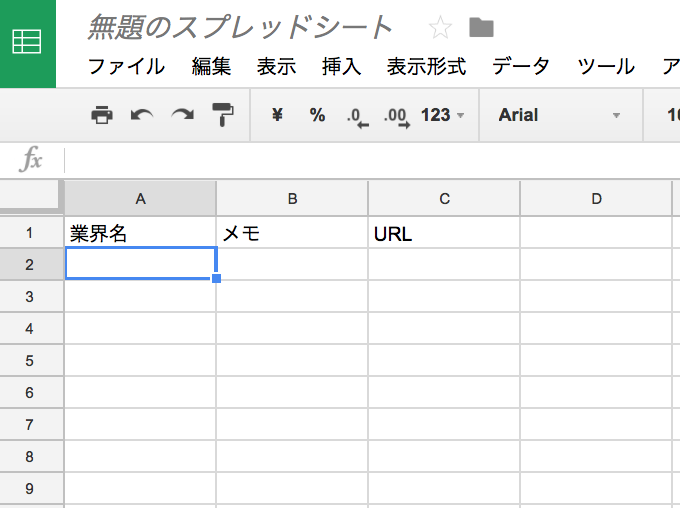Rename the 無題のスプレッドシート title
Viewport: 680px width, 508px height.
pyautogui.click(x=241, y=28)
